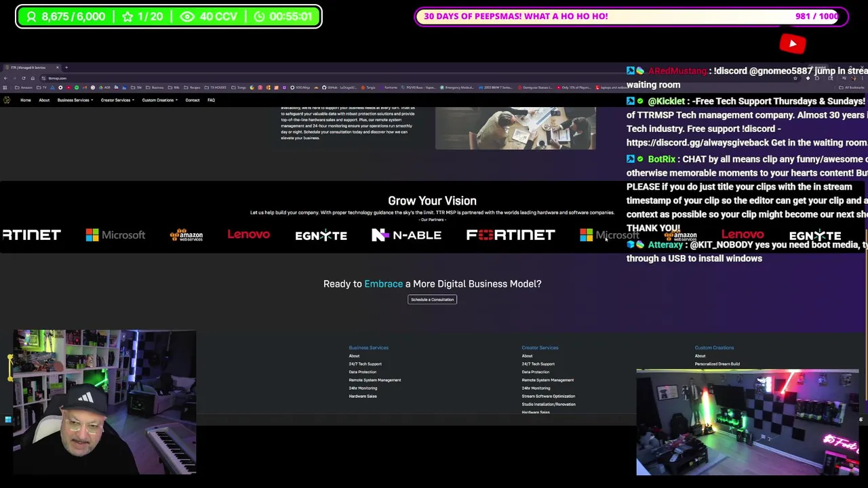Close the TTR Managed It Services tab
The width and height of the screenshot is (868, 488).
[x=58, y=67]
